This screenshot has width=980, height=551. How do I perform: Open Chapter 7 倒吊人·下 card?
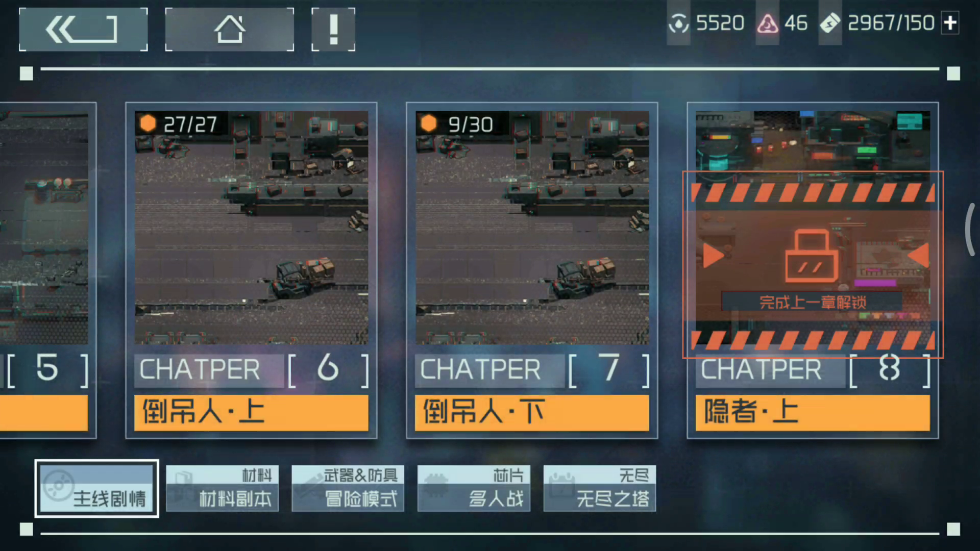[x=532, y=270]
